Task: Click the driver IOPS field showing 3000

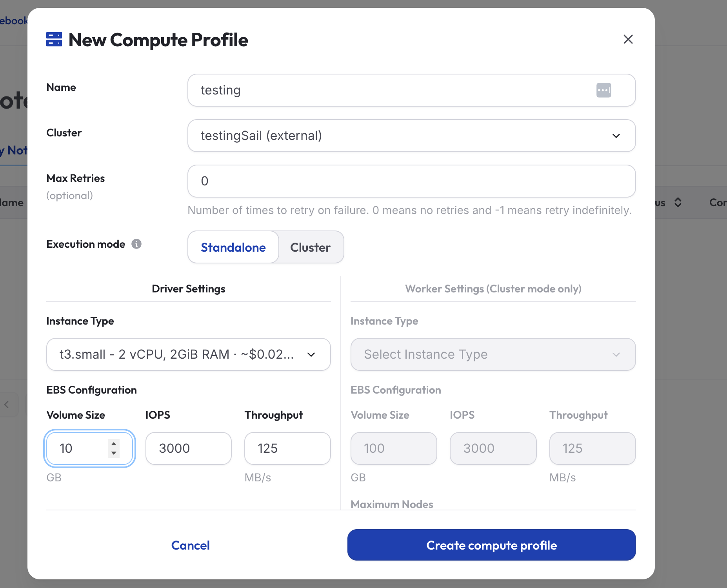Action: (x=189, y=448)
